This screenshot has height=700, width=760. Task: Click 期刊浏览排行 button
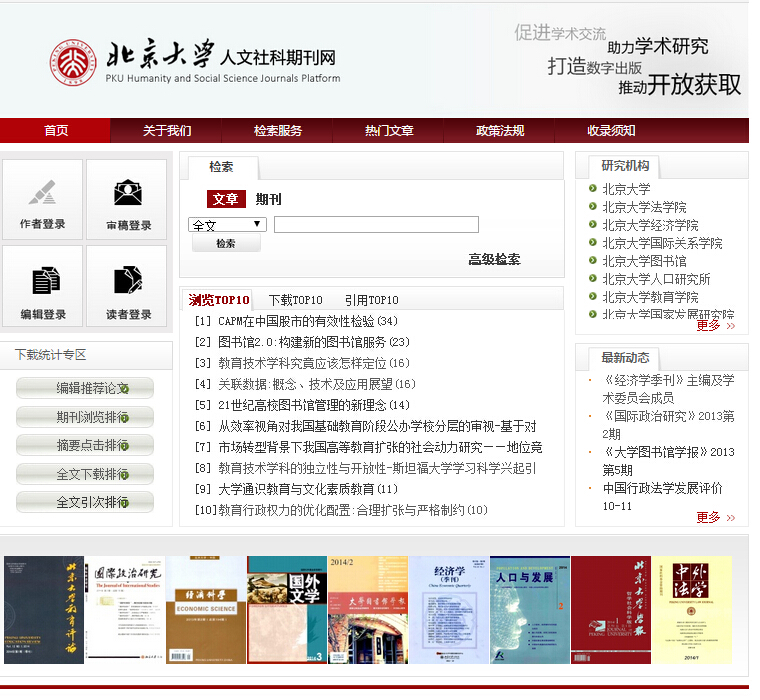point(85,417)
